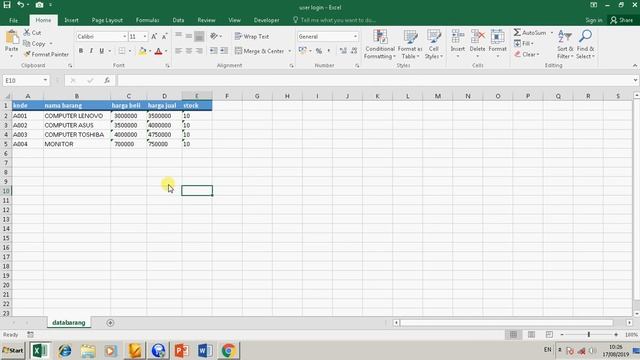The height and width of the screenshot is (360, 640).
Task: Toggle align text left
Action: (178, 51)
